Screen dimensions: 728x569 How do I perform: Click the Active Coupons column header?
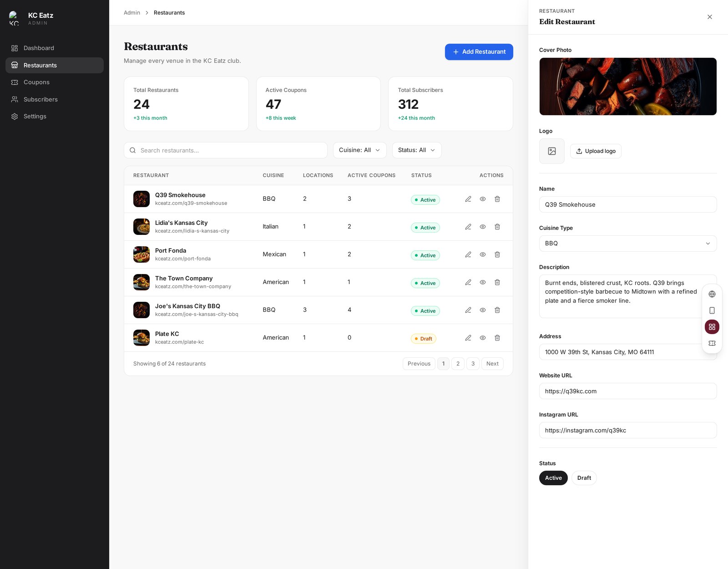point(371,175)
